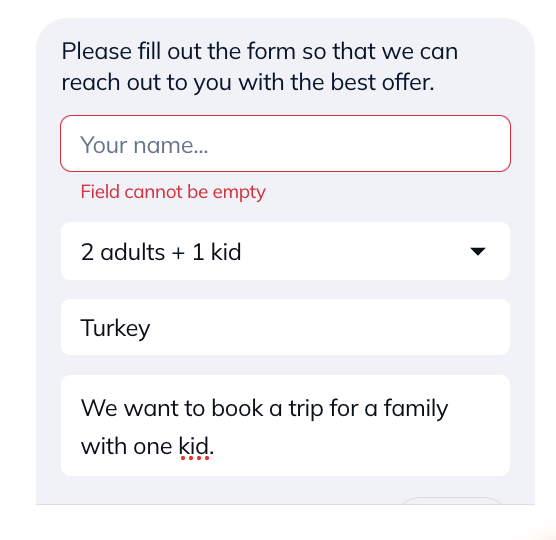Click 'reach out to you with the best offer' line
The image size is (556, 540).
[x=248, y=83]
